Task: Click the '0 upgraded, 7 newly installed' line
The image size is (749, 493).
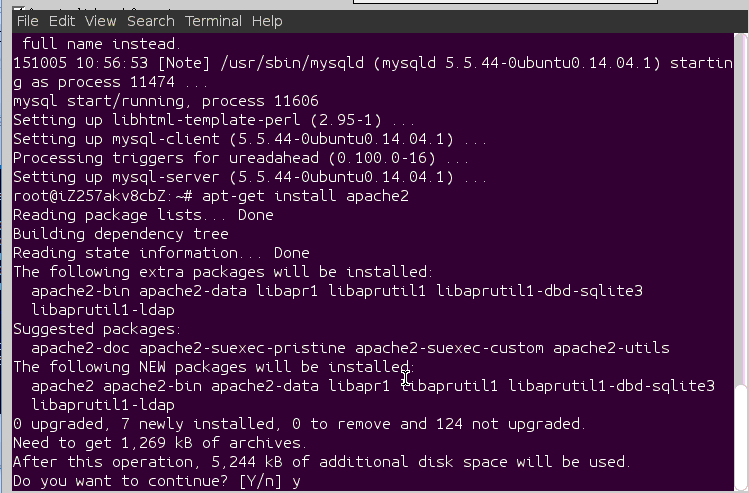Action: click(x=299, y=424)
